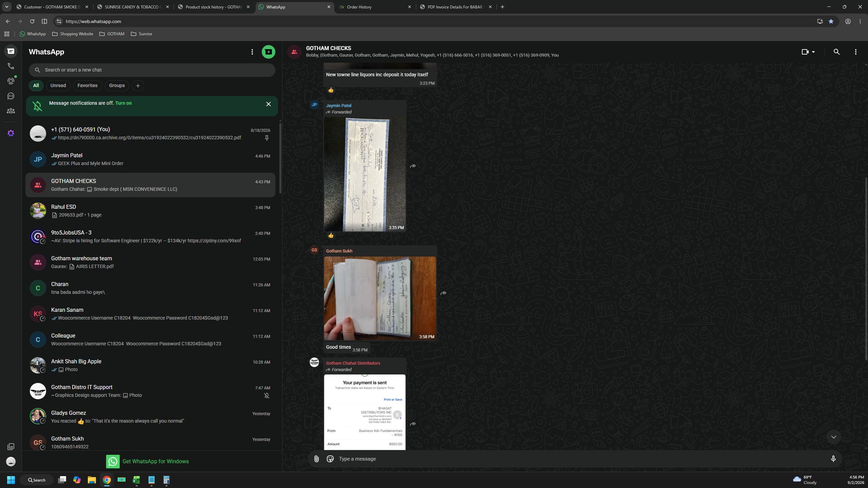Click the attach file paperclip icon

[316, 459]
